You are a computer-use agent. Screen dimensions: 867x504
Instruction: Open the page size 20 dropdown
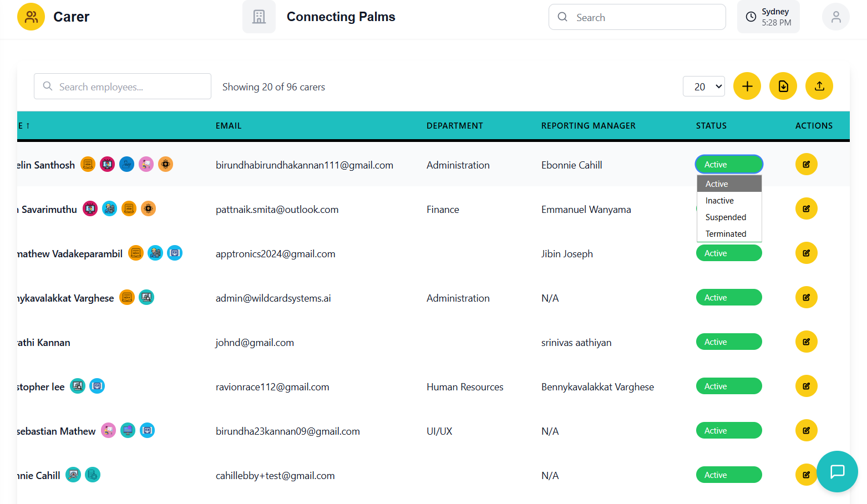click(x=703, y=86)
